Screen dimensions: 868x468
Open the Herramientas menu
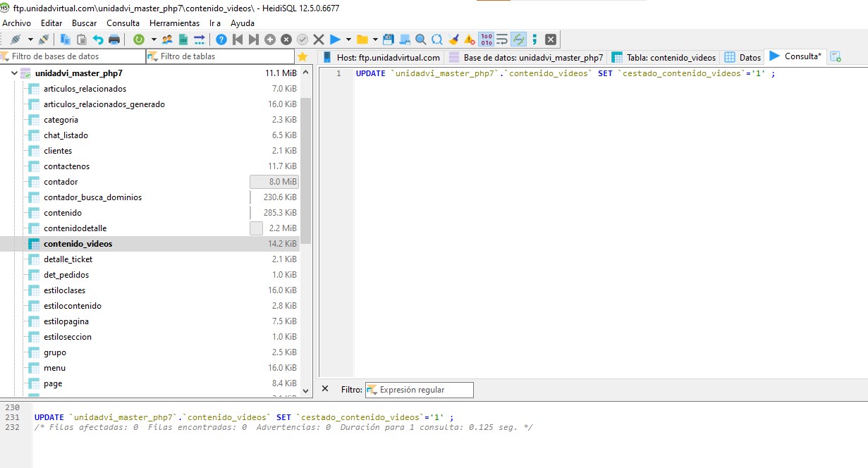pos(175,23)
